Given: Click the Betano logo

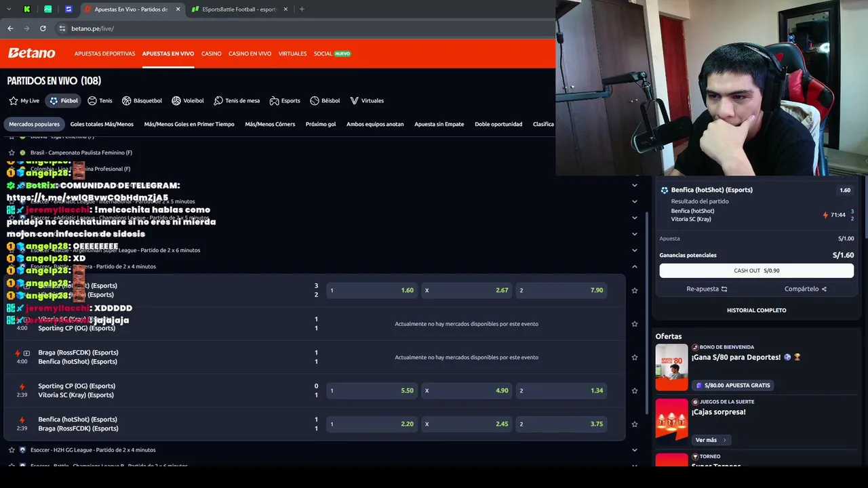Looking at the screenshot, I should pyautogui.click(x=31, y=54).
